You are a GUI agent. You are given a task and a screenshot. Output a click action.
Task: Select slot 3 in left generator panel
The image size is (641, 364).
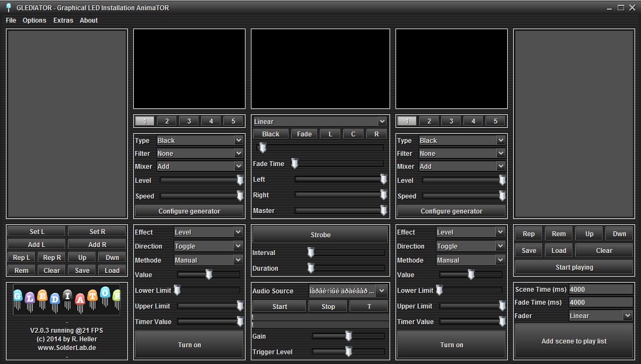189,121
